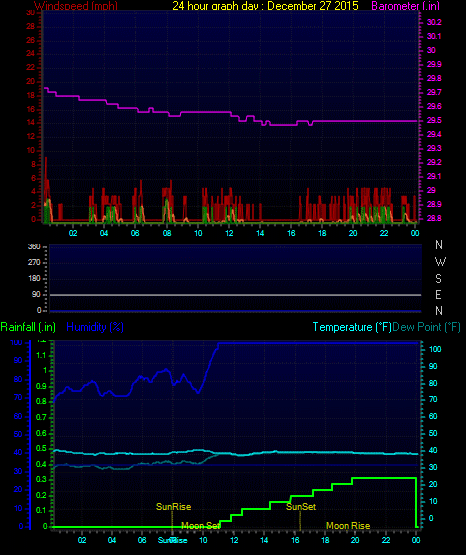466x555 pixels.
Task: Click the S compass direction label
Action: coord(438,279)
